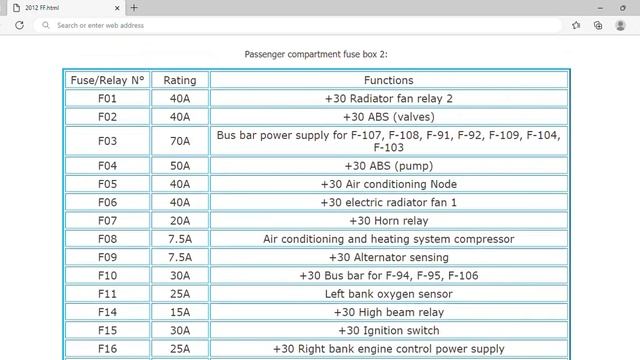The height and width of the screenshot is (360, 640).
Task: Select the F09 fuse cell
Action: pyautogui.click(x=107, y=257)
